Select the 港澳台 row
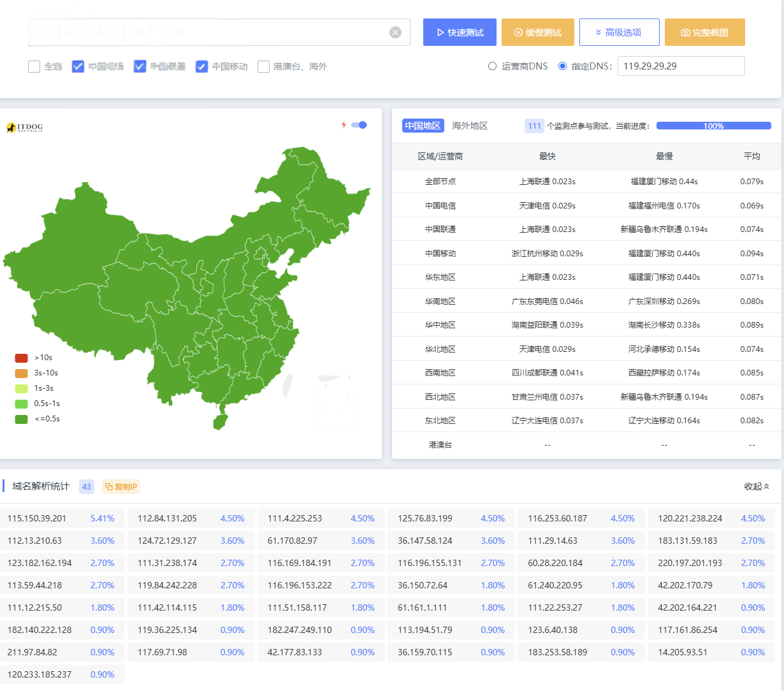Image resolution: width=784 pixels, height=691 pixels. coord(586,445)
